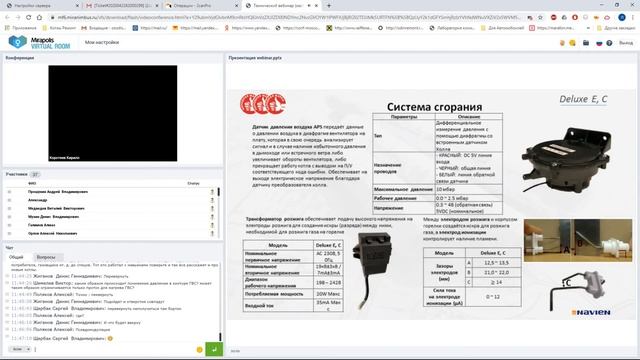
Task: Click the Russian flag language icon
Action: (599, 43)
